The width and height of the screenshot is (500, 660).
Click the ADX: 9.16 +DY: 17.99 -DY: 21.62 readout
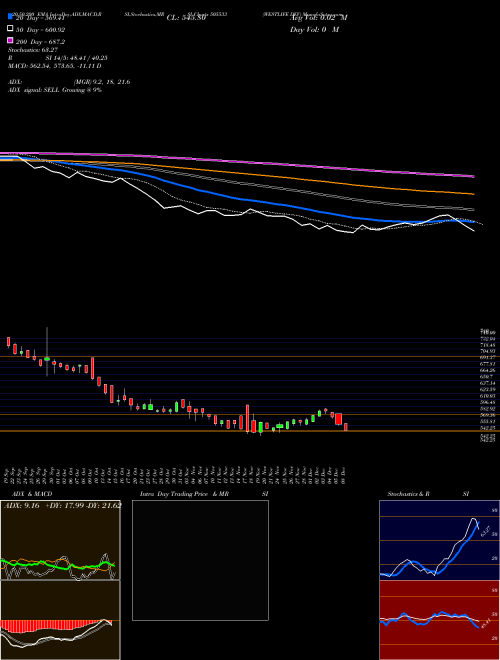[63, 506]
